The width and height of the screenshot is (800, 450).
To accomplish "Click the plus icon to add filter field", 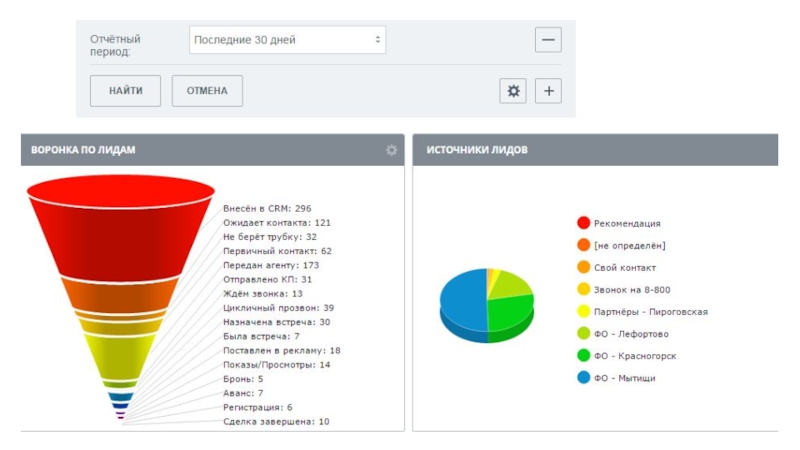I will point(548,91).
